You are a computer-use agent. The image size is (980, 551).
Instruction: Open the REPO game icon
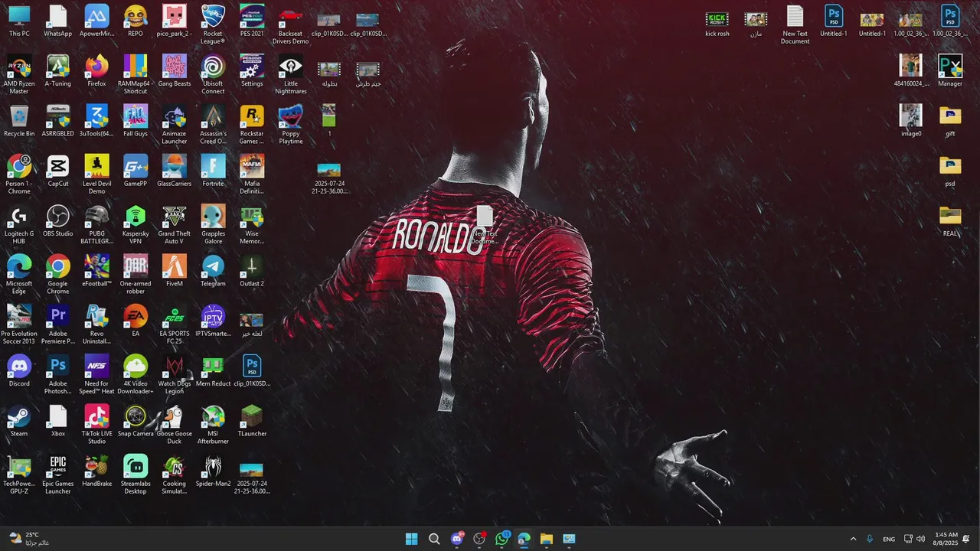(136, 21)
